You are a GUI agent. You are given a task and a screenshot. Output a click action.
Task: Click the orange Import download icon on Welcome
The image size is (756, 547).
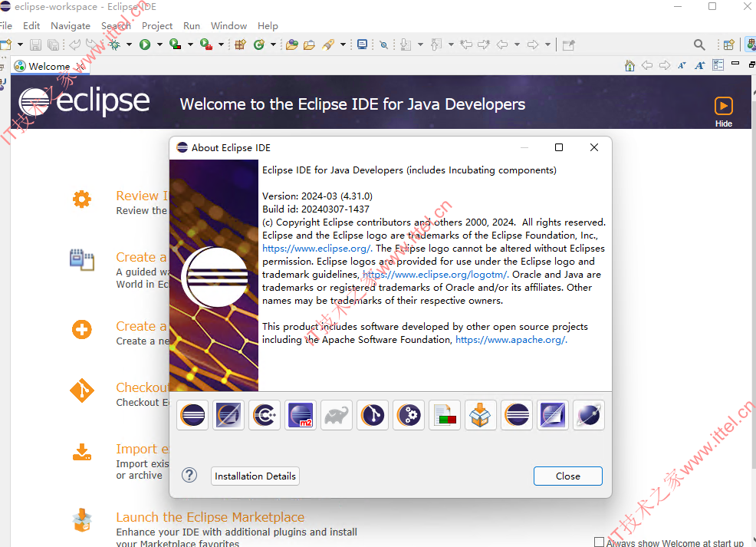[81, 453]
